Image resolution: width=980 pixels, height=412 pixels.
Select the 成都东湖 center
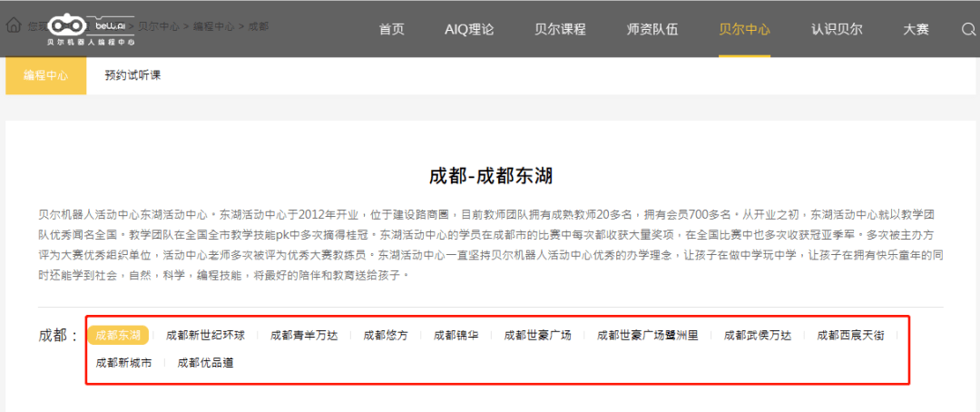click(118, 335)
